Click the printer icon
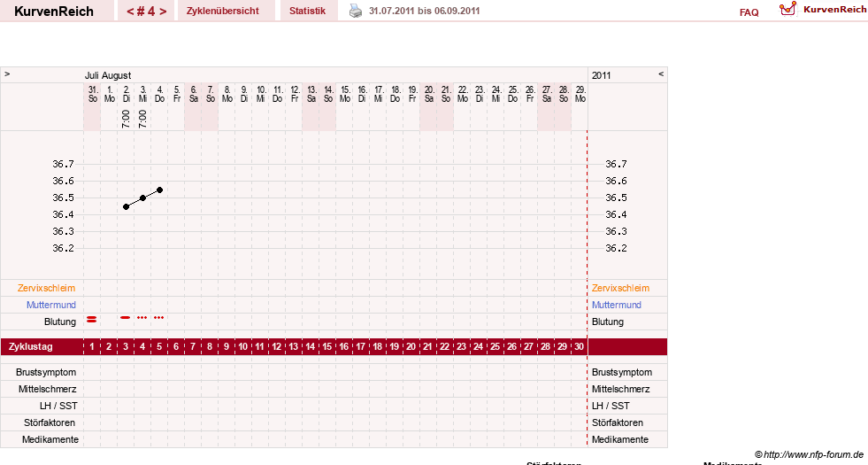 356,11
